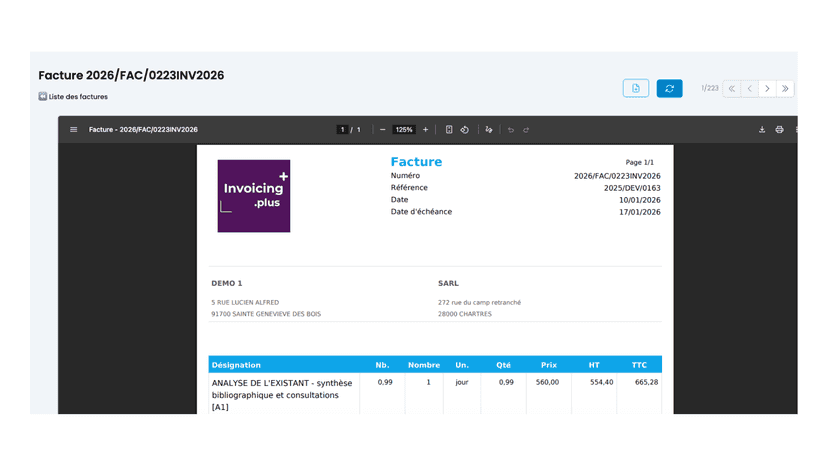Click the undo icon in PDF toolbar
This screenshot has width=828, height=466.
tap(511, 129)
